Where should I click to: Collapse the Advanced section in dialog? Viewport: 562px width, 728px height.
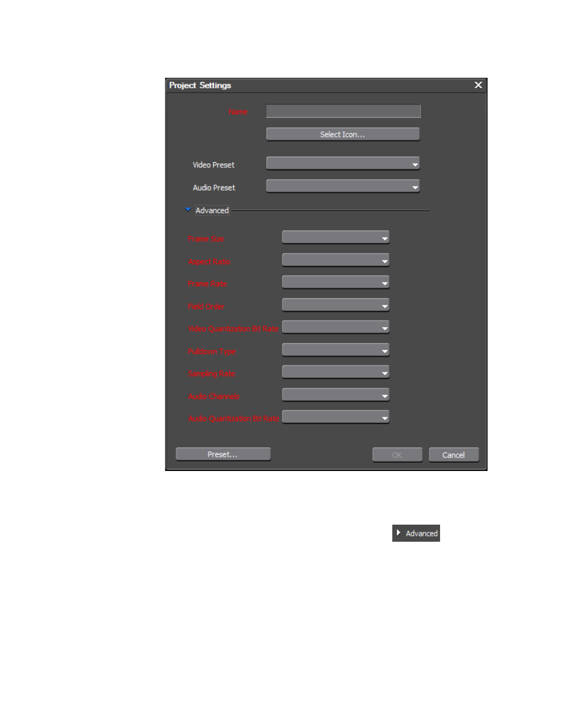click(x=188, y=210)
